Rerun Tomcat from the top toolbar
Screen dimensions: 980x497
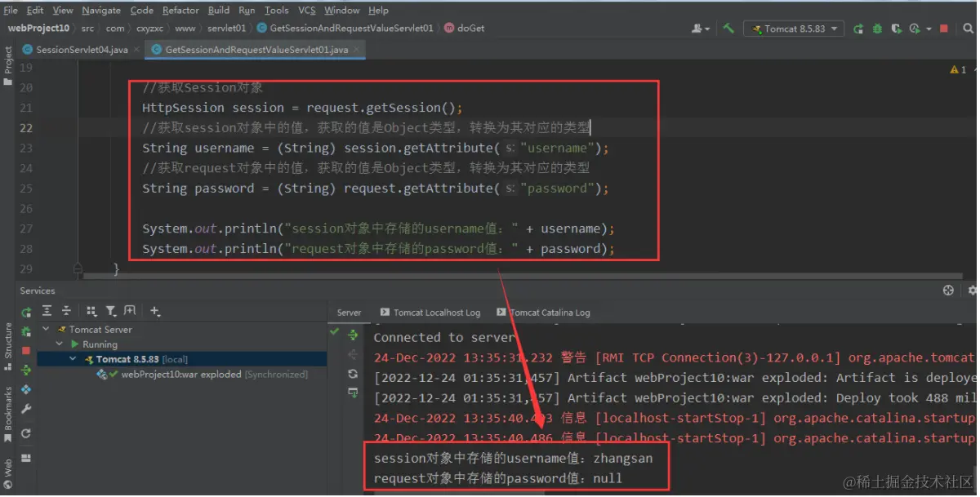tap(858, 29)
